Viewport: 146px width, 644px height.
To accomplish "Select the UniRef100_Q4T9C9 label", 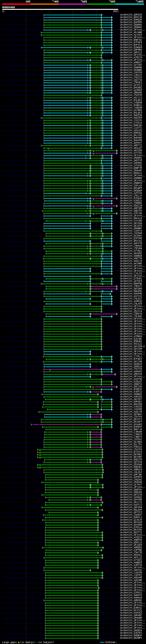I will pyautogui.click(x=131, y=281).
